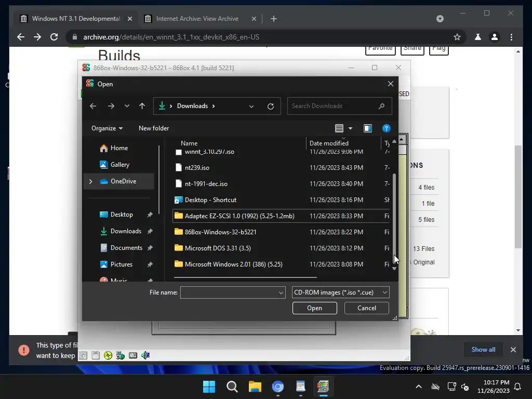The height and width of the screenshot is (399, 532).
Task: Click the pin icon beside Documents
Action: (x=150, y=248)
